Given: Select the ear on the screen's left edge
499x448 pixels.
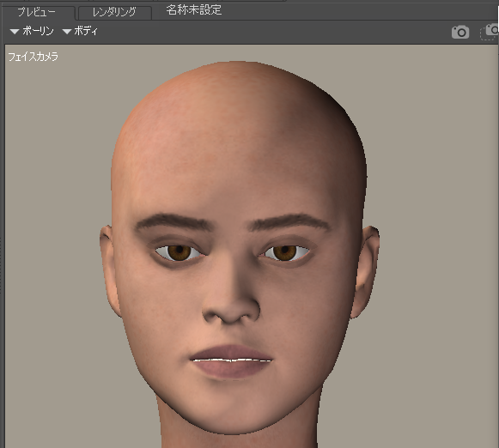Looking at the screenshot, I should coord(110,271).
